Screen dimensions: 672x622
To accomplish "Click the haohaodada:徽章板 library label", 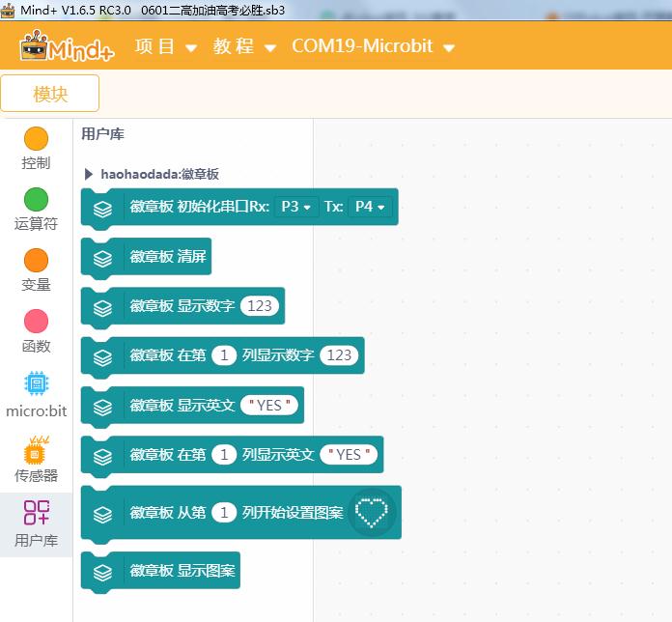I will coord(160,174).
